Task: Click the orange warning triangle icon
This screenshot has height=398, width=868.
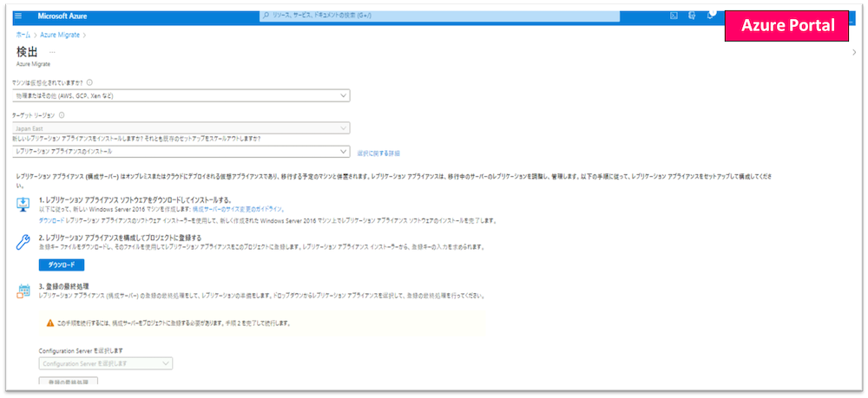Action: [49, 323]
